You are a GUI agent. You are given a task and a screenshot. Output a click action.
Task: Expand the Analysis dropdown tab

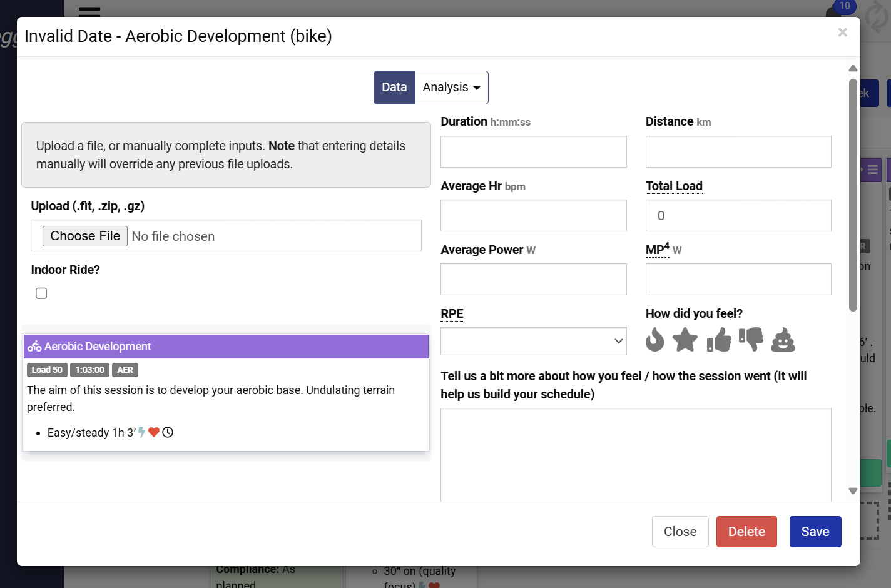pyautogui.click(x=451, y=88)
